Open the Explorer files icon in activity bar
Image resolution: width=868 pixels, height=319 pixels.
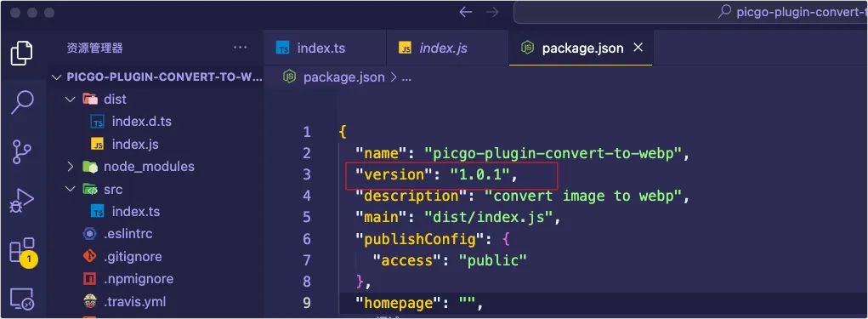click(21, 53)
